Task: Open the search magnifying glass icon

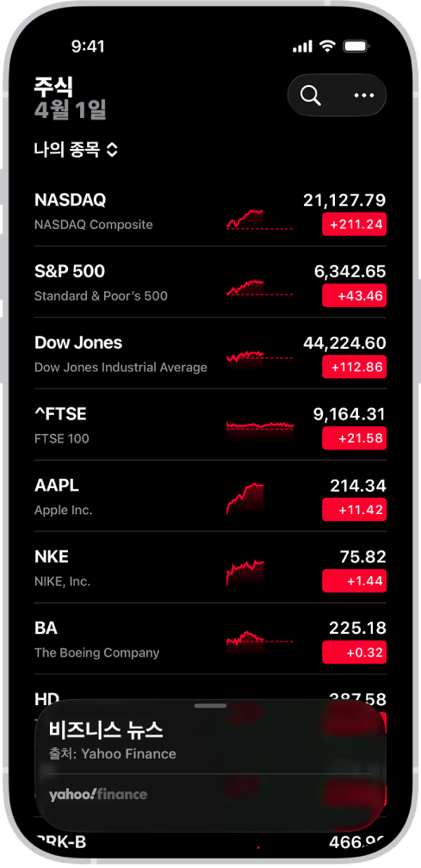Action: pos(311,96)
